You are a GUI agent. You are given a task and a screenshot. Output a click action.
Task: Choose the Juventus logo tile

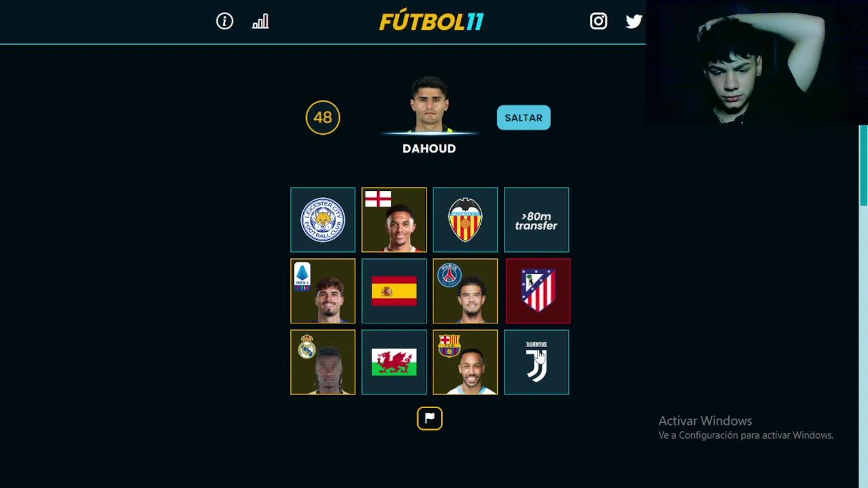(536, 362)
